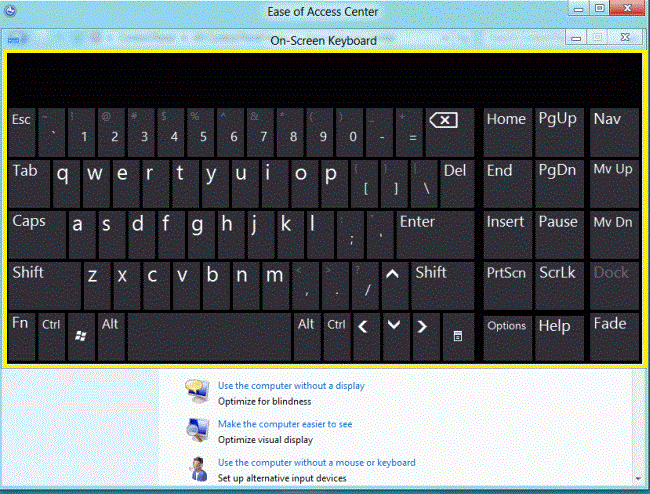Click the Mv Up key
This screenshot has width=650, height=494.
point(615,184)
